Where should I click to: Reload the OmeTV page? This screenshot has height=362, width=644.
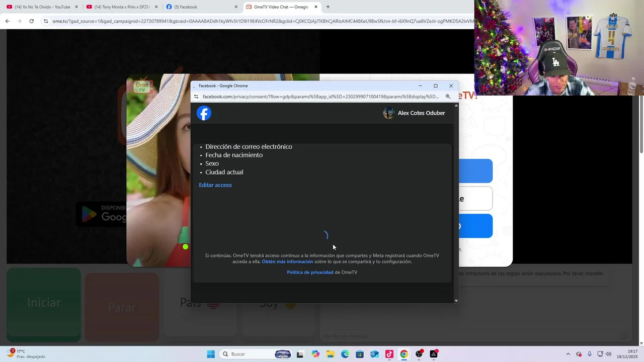coord(31,21)
